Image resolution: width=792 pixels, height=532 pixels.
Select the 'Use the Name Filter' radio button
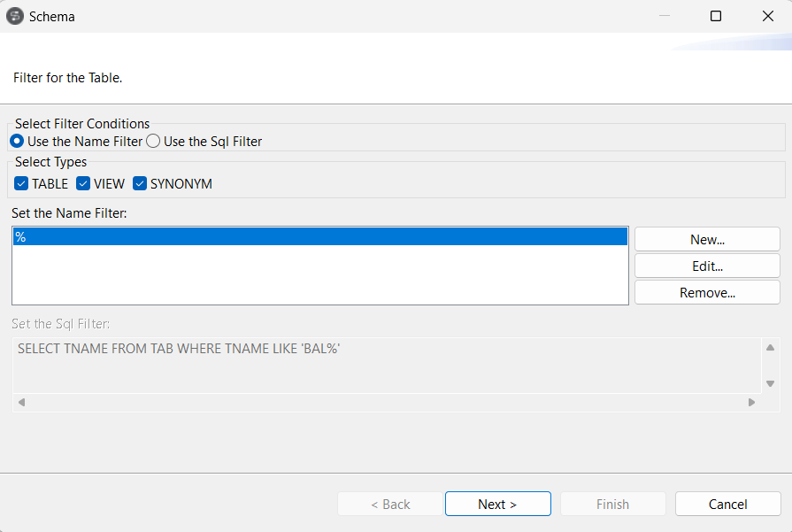tap(17, 141)
